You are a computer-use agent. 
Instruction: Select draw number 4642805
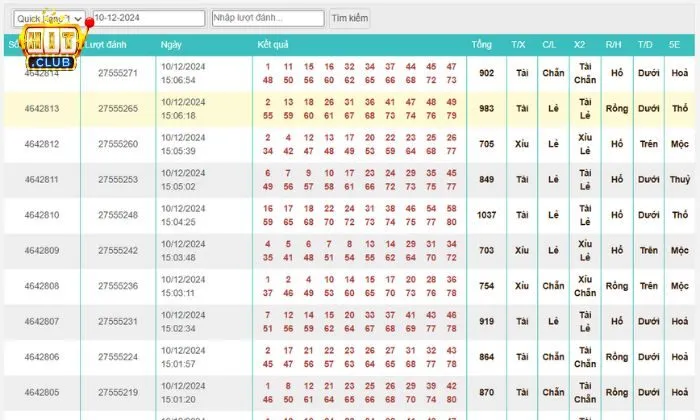[x=42, y=392]
